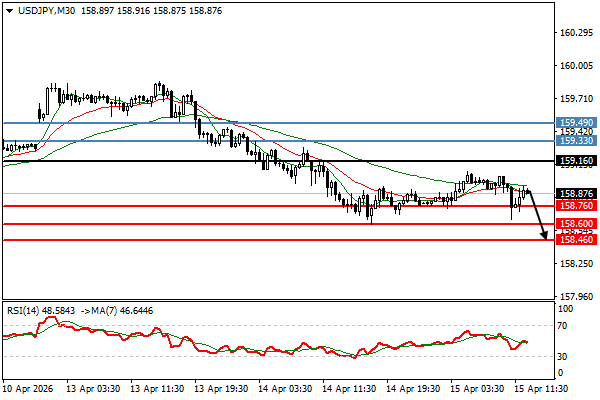Select the 159.330 blue price level tag

[x=577, y=142]
